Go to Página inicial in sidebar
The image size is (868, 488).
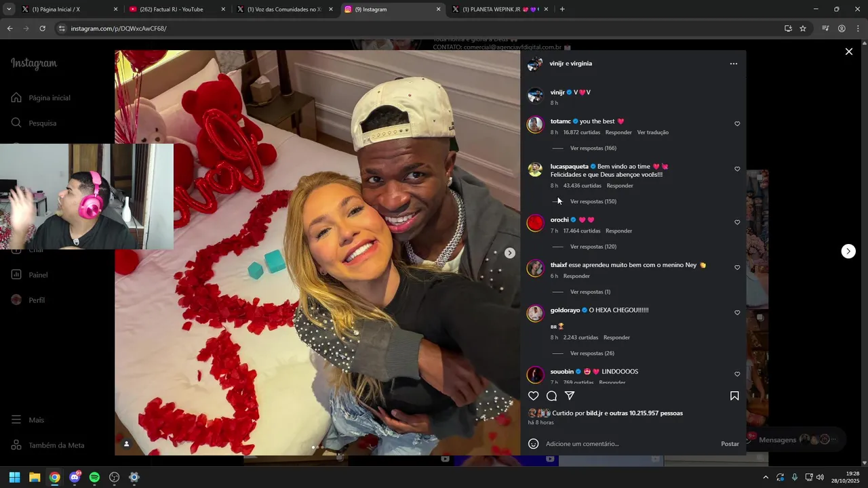[x=41, y=98]
